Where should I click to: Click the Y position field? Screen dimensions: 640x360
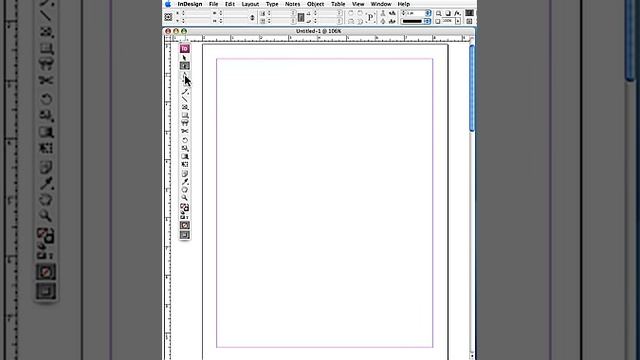click(x=197, y=21)
